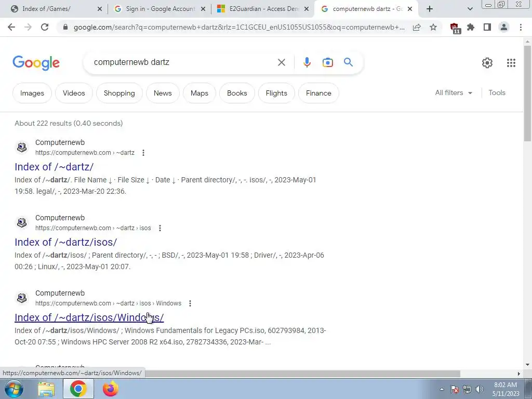Launch Firefox from the taskbar
The image size is (532, 399).
pyautogui.click(x=111, y=389)
